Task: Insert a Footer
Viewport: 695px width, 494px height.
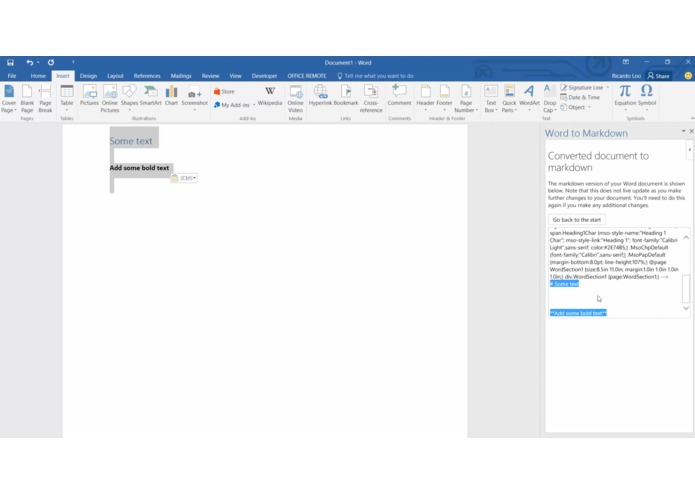Action: (x=445, y=98)
